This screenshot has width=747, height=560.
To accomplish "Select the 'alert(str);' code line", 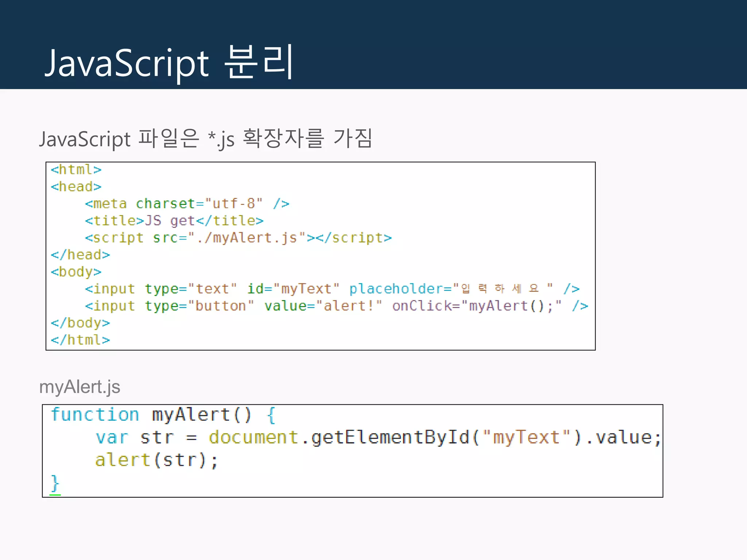I will point(157,460).
